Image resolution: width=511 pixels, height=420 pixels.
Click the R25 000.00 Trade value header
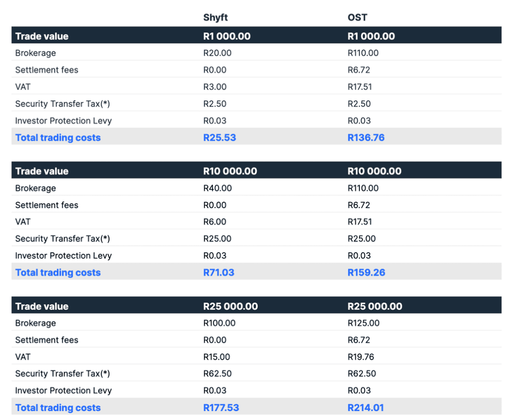click(x=231, y=306)
